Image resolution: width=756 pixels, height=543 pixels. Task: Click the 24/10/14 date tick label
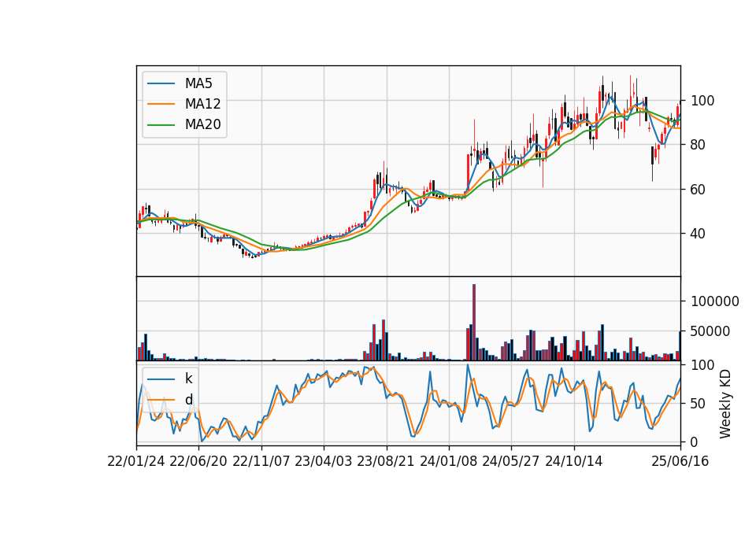tap(574, 461)
